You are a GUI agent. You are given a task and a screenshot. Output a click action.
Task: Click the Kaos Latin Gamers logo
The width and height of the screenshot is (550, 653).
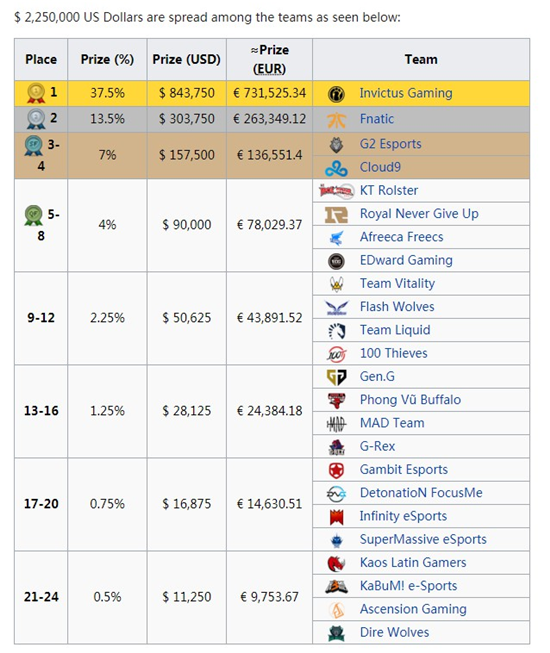pyautogui.click(x=336, y=563)
